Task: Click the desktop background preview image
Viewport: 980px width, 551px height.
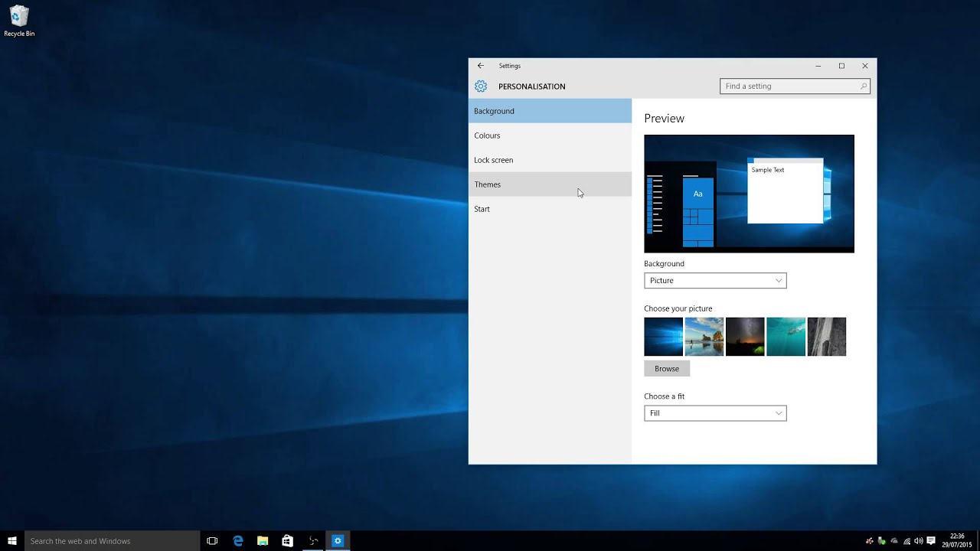Action: (749, 194)
